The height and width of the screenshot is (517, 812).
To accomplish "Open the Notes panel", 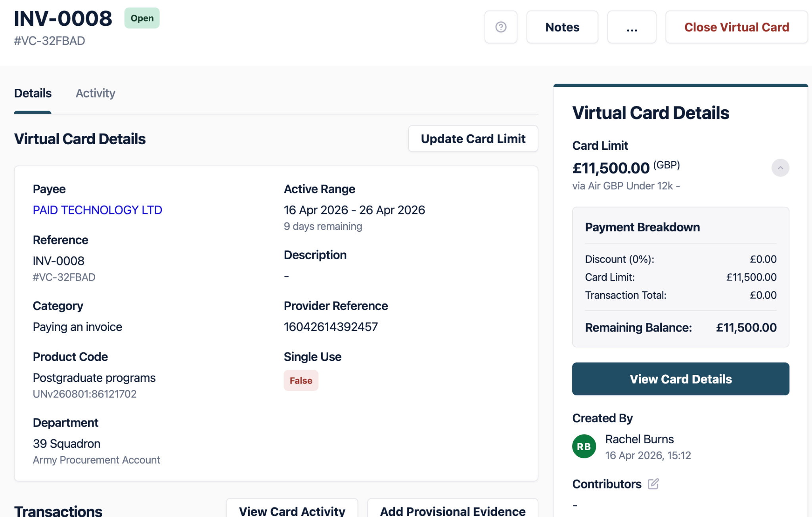I will click(x=562, y=27).
